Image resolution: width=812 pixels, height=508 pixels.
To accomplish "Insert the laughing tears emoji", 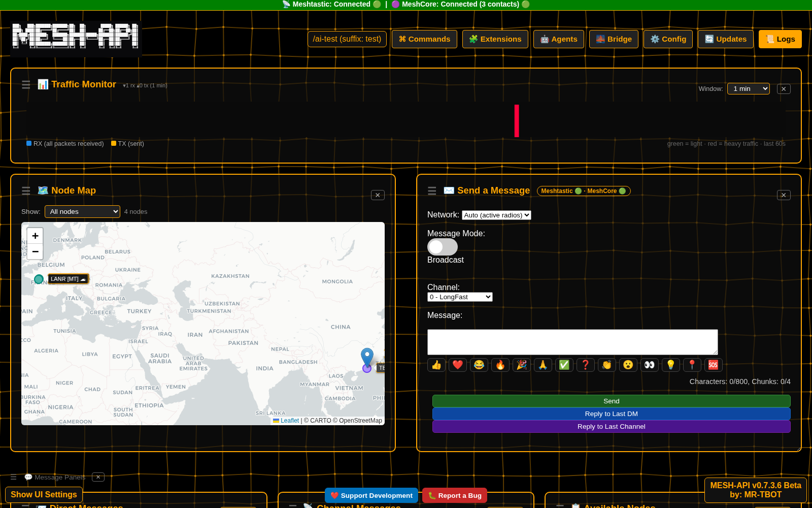I will pyautogui.click(x=479, y=365).
